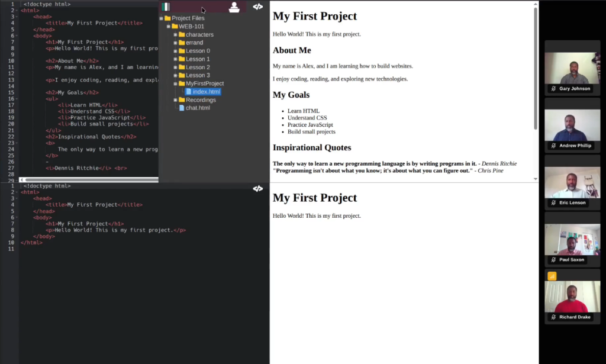Click the books/library icon in the top toolbar

click(166, 7)
